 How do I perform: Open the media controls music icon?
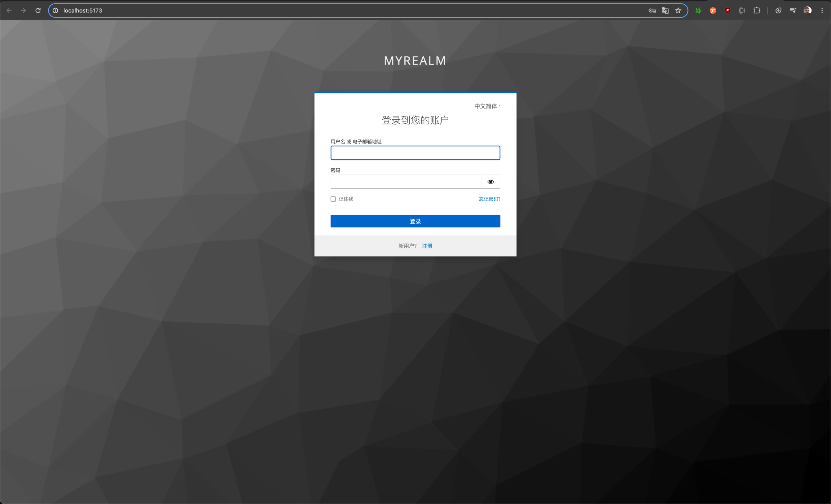793,10
